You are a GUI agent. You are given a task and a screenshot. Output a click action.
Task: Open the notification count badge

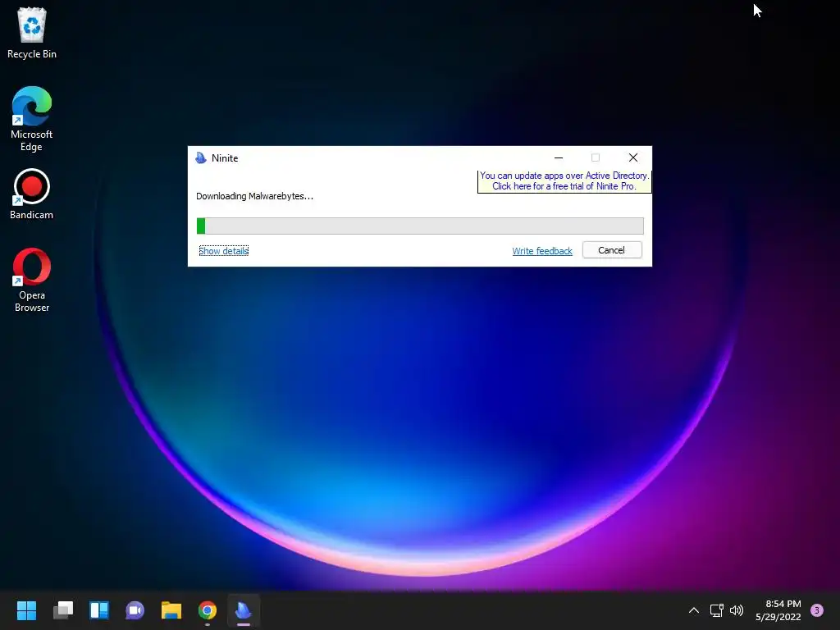816,610
